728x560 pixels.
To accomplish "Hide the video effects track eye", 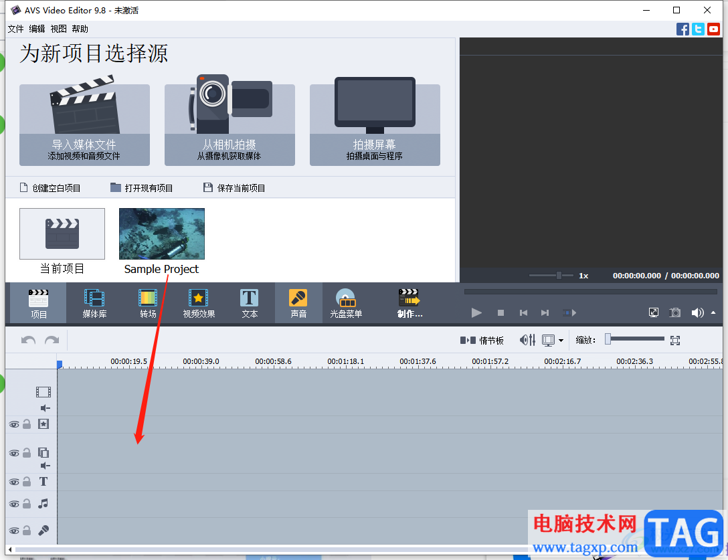I will pyautogui.click(x=15, y=424).
